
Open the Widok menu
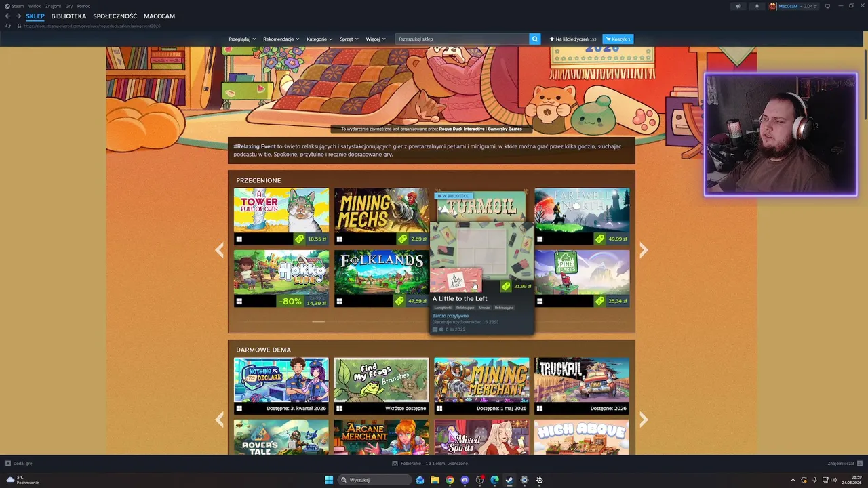[x=35, y=6]
